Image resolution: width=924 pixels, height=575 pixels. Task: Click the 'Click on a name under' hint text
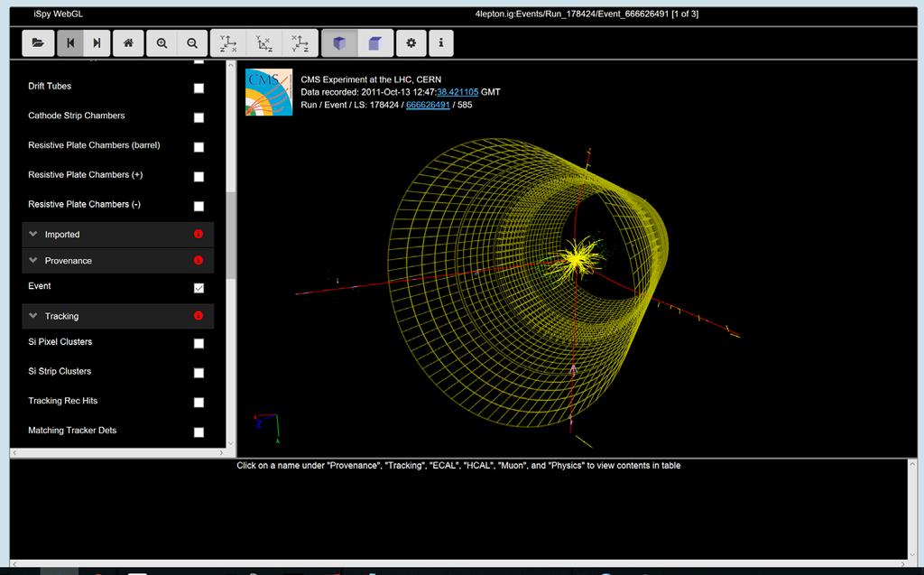tap(458, 465)
